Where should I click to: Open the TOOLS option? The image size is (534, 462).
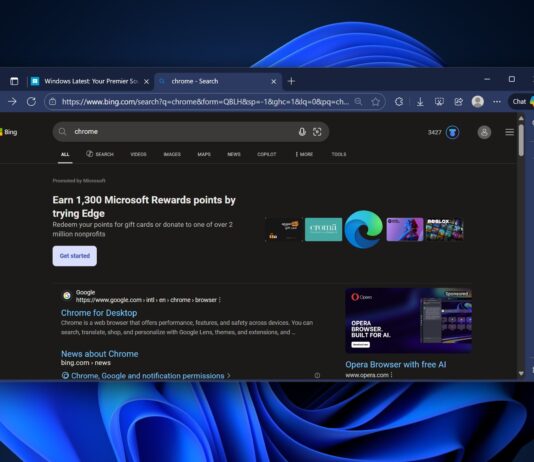point(339,155)
